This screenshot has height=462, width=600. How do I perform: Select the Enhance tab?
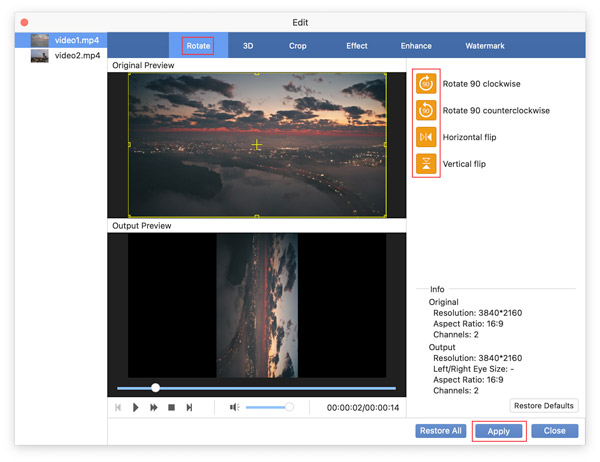coord(416,46)
